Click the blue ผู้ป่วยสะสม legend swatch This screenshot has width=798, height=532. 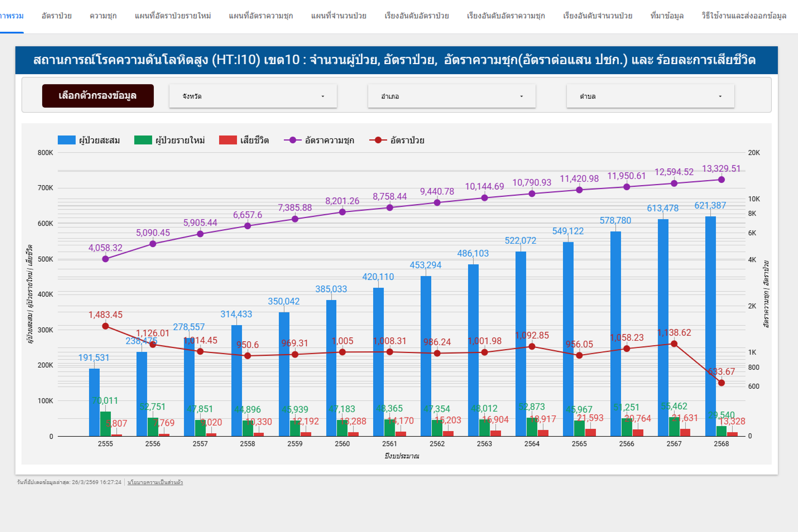click(66, 140)
